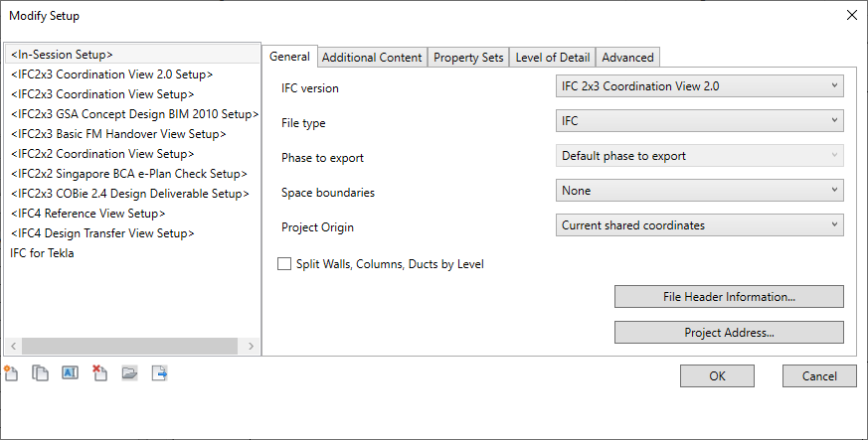Delete the selected setup with the red X icon
The width and height of the screenshot is (868, 440).
(99, 373)
